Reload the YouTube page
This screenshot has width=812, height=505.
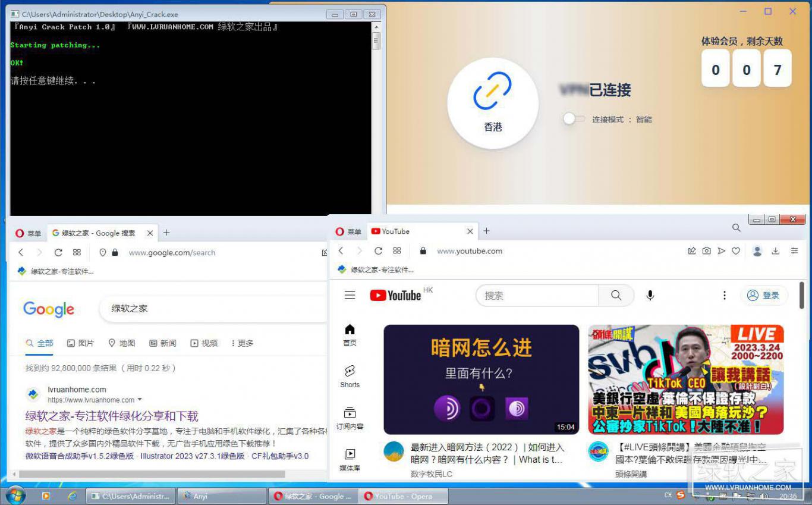pyautogui.click(x=379, y=251)
